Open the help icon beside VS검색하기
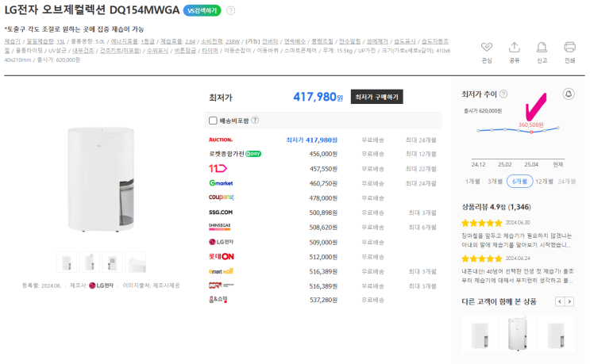The image size is (590, 364). tap(230, 10)
